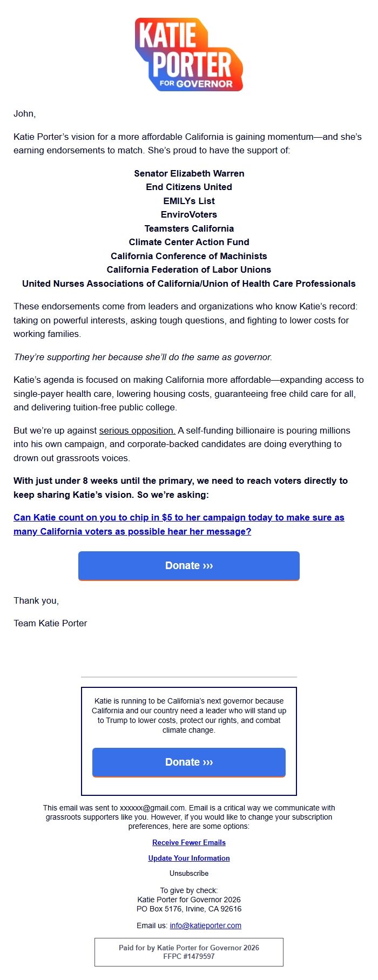Viewport: 378px width, 980px height.
Task: Click the blue Donate button
Action: pyautogui.click(x=188, y=565)
